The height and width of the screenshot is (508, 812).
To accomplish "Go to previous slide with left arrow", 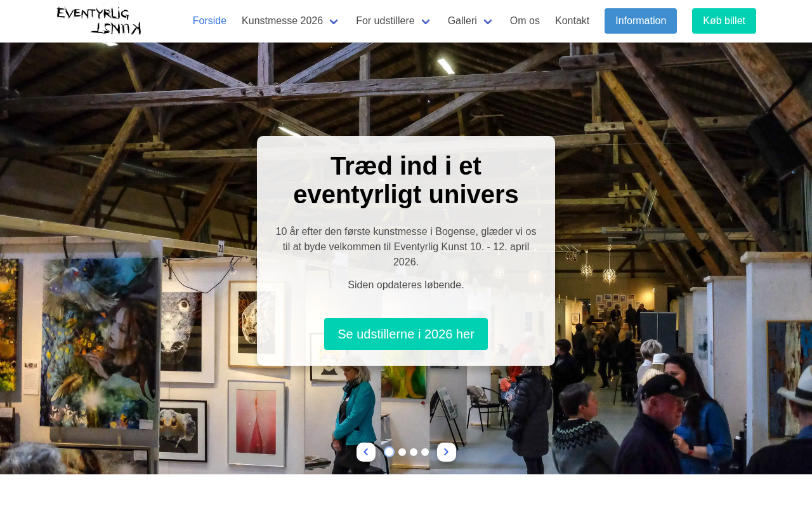I will tap(366, 452).
